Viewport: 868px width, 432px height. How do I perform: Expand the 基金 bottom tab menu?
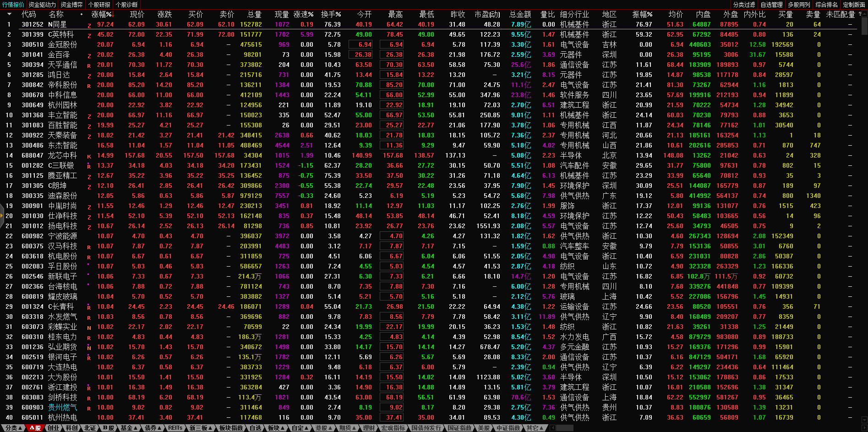click(x=128, y=428)
